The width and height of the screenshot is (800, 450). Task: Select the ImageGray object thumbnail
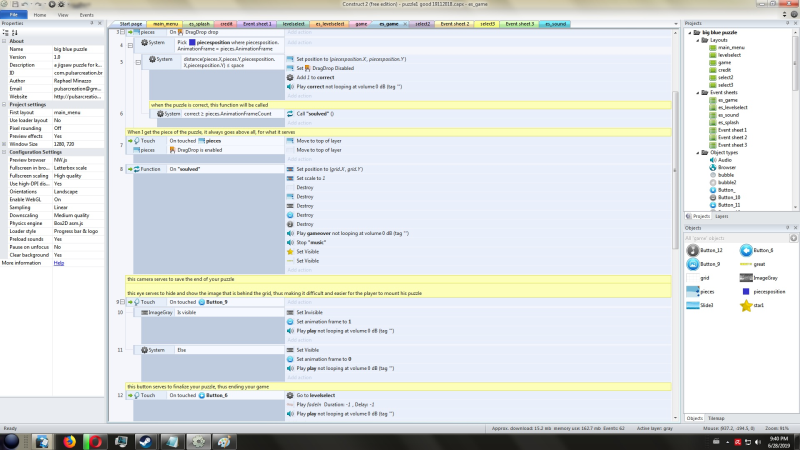tap(746, 278)
